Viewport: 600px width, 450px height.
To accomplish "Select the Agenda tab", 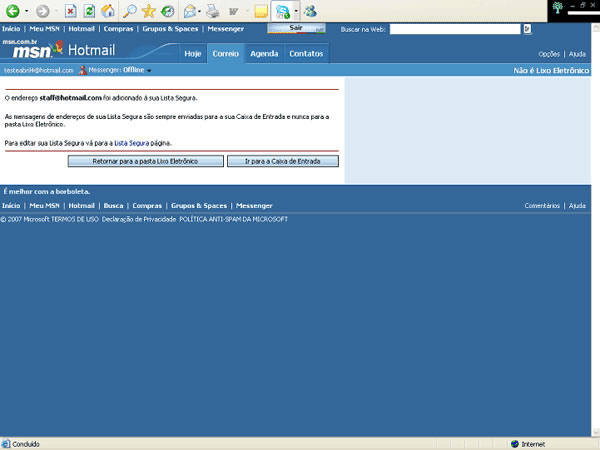I will (x=264, y=53).
